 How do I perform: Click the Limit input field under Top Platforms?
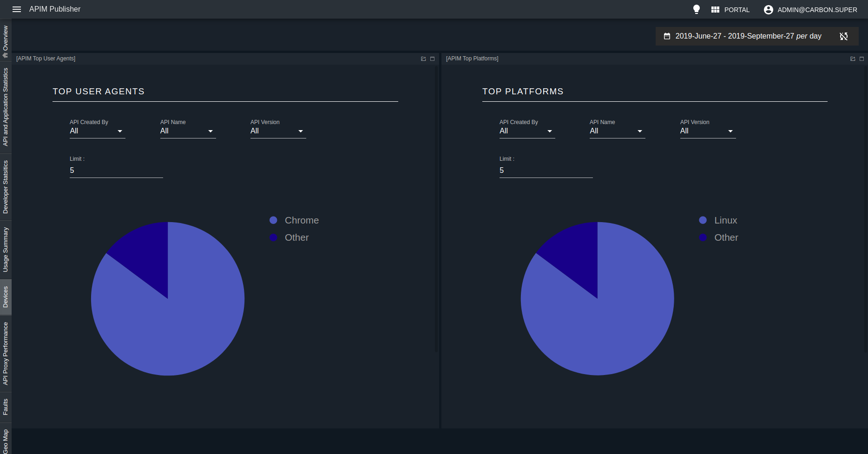pyautogui.click(x=546, y=170)
